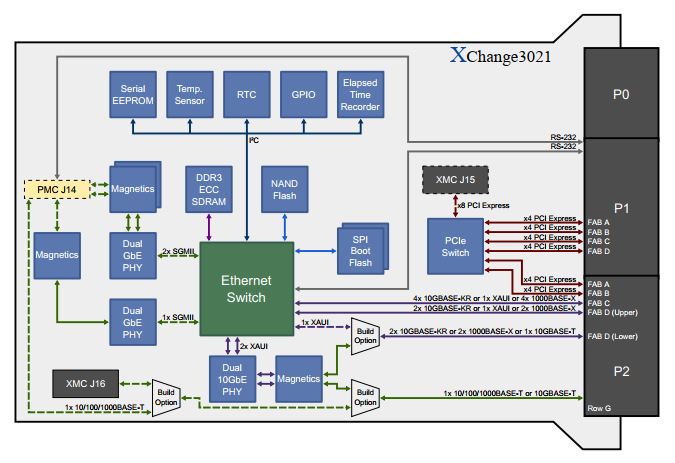
Task: Select the 2x SGMII label
Action: pos(178,251)
